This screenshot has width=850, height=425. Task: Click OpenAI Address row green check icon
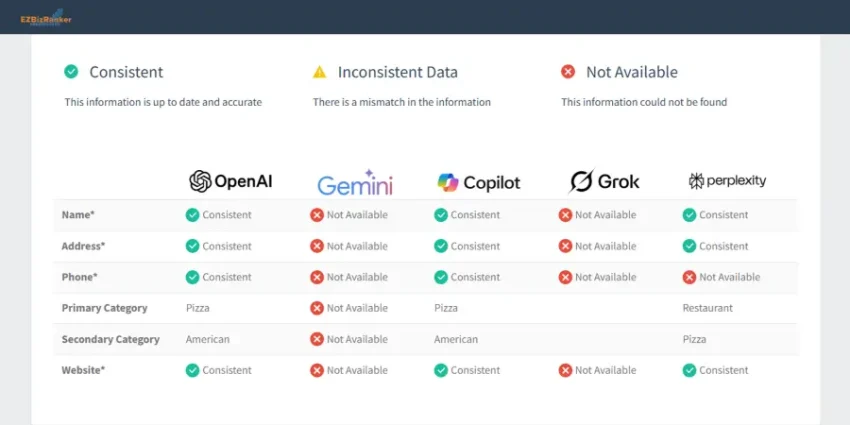click(x=192, y=246)
